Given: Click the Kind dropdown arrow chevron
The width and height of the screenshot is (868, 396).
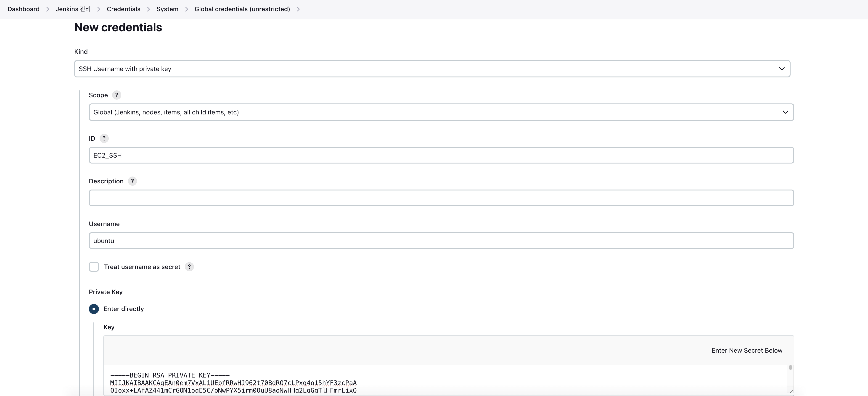Looking at the screenshot, I should pyautogui.click(x=782, y=69).
